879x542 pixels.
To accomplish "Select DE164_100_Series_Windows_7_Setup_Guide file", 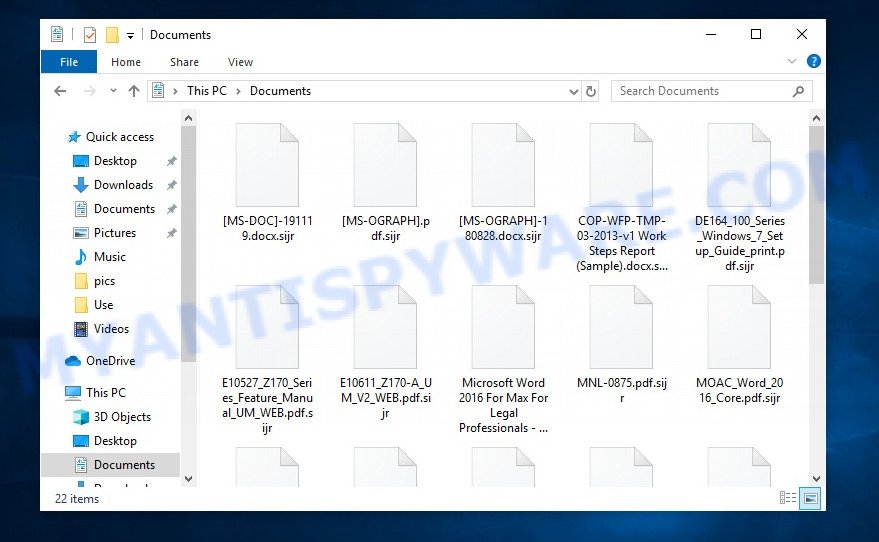I will tap(739, 198).
